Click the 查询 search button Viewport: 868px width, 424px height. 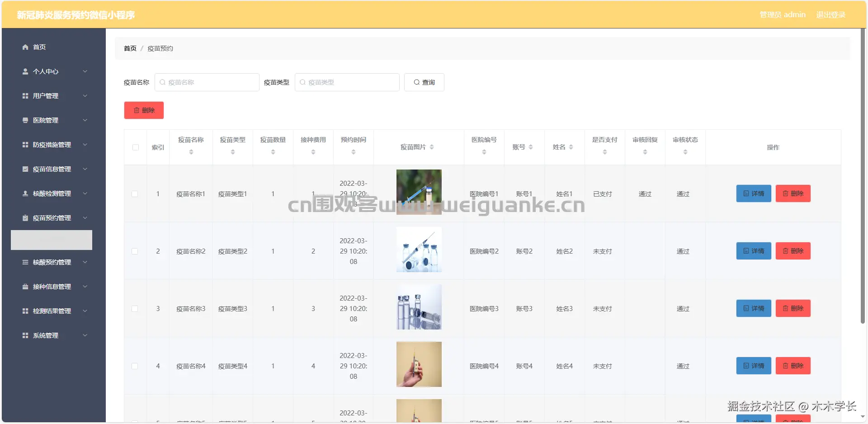coord(424,82)
